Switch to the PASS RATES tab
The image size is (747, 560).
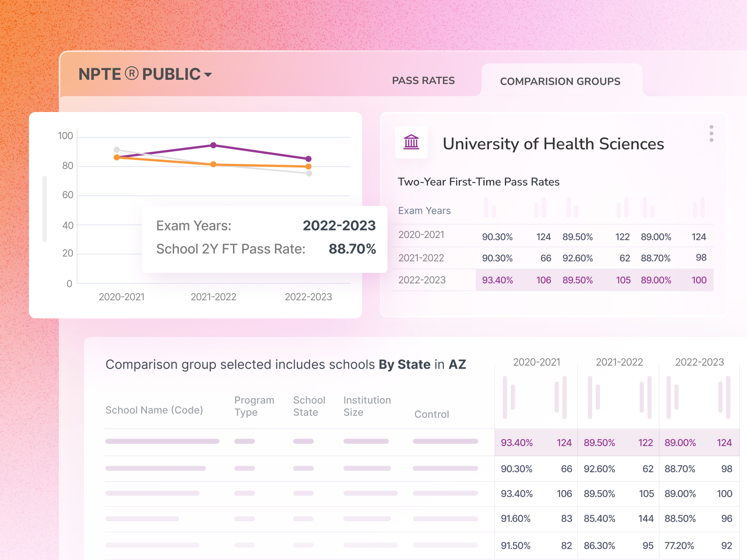coord(423,80)
